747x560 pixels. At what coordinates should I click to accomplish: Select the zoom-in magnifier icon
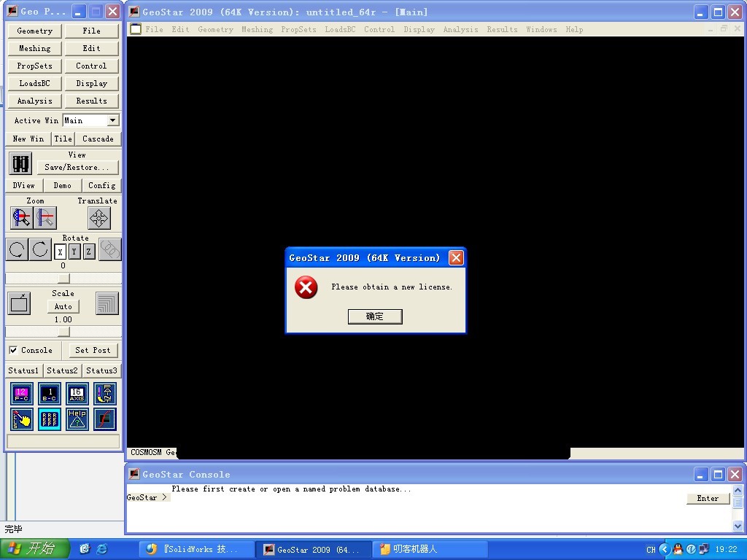[x=21, y=218]
